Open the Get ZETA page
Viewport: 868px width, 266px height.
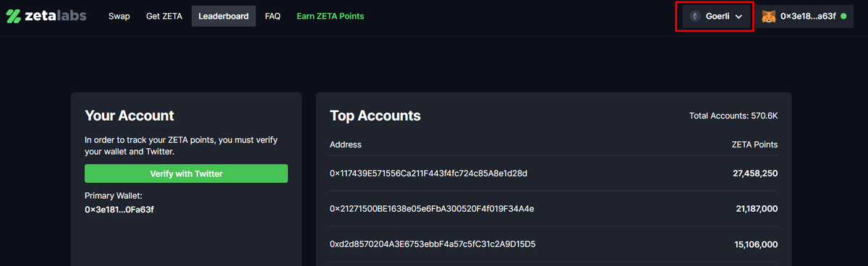[x=164, y=16]
